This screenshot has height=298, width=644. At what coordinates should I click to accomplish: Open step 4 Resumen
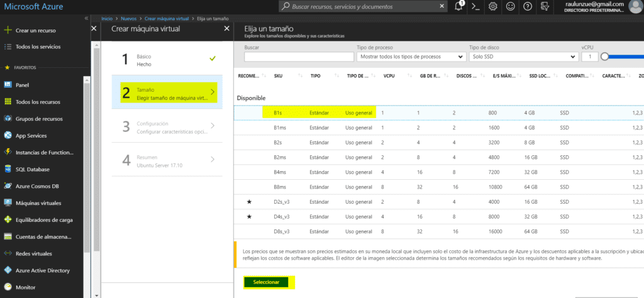pyautogui.click(x=167, y=160)
